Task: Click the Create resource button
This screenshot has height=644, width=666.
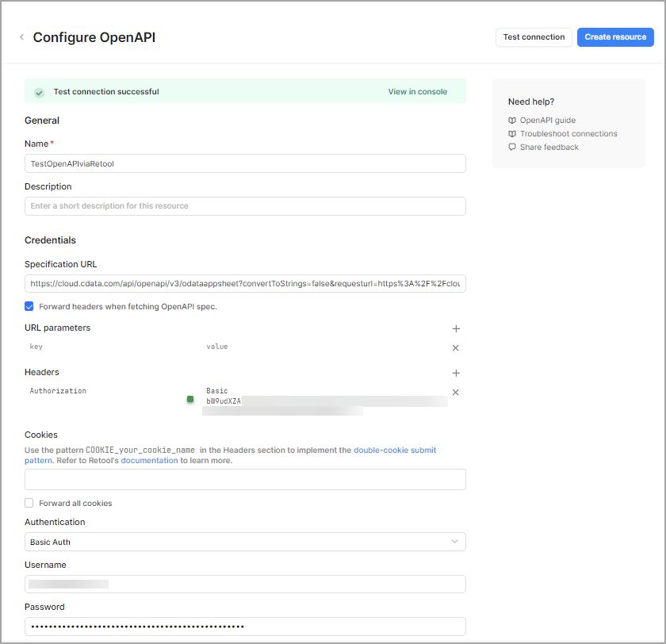Action: pyautogui.click(x=615, y=36)
